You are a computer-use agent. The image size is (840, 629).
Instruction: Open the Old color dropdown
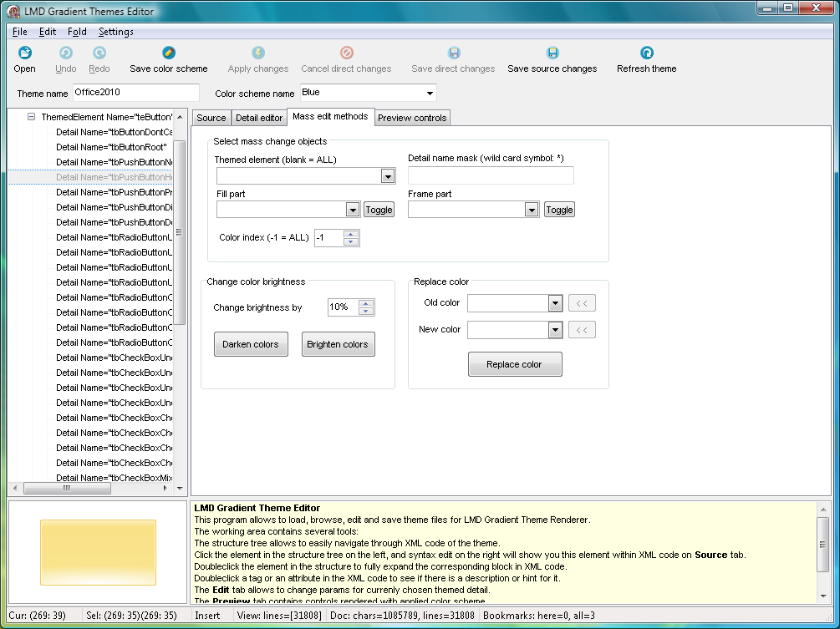click(x=555, y=303)
